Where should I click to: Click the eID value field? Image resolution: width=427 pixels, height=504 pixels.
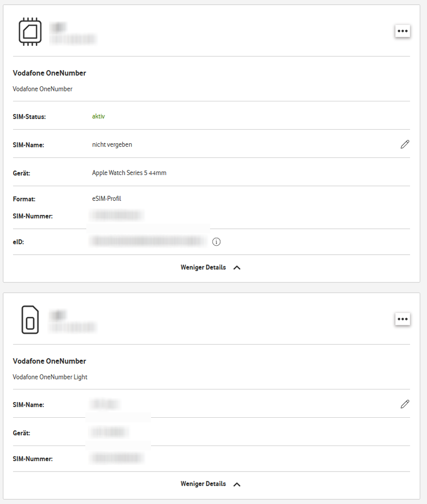point(146,242)
